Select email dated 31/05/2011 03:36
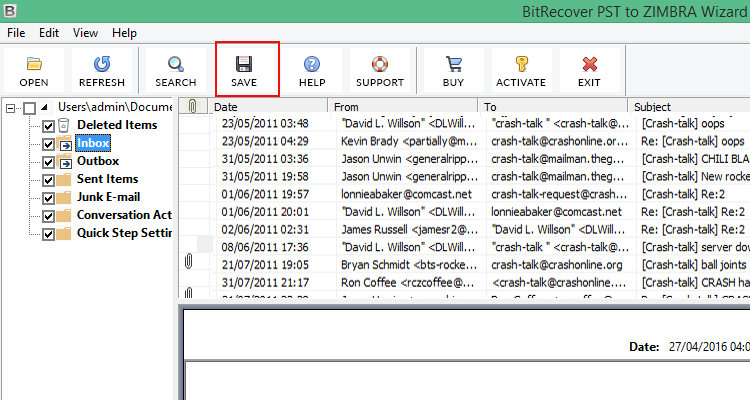The image size is (750, 400). (464, 159)
